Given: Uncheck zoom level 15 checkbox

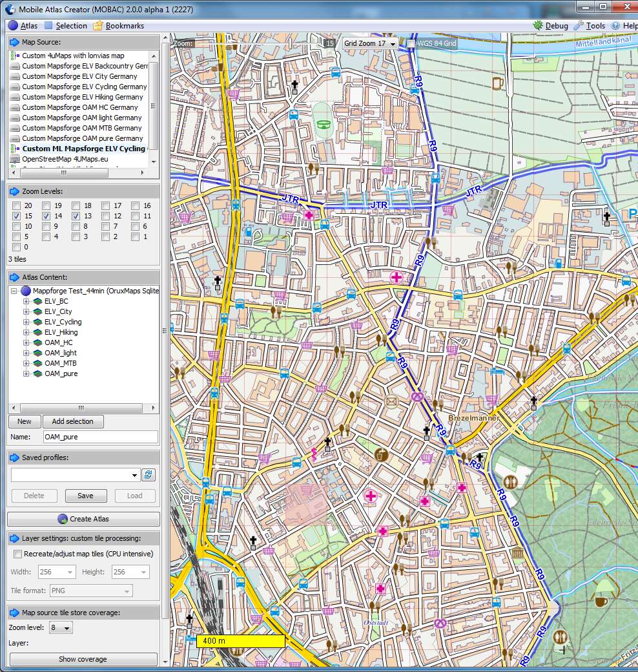Looking at the screenshot, I should click(17, 216).
